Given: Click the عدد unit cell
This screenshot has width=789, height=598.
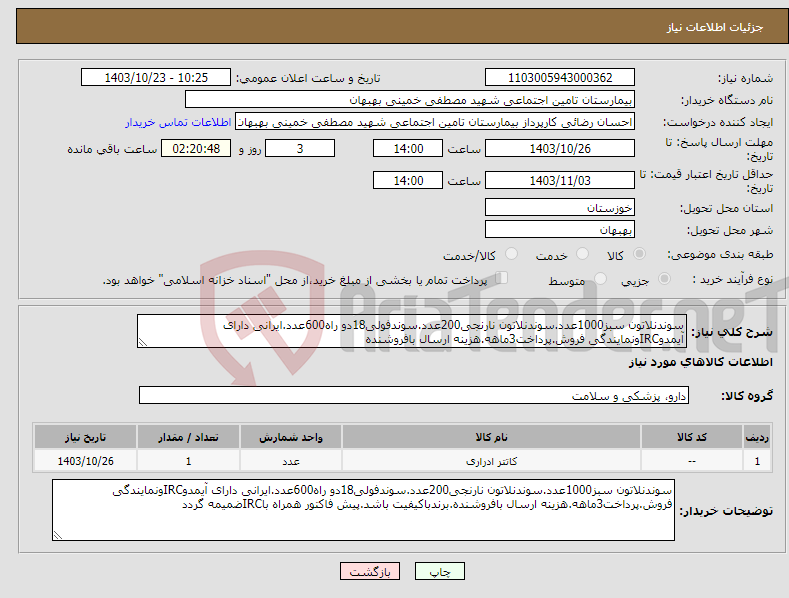Looking at the screenshot, I should click(x=291, y=461).
